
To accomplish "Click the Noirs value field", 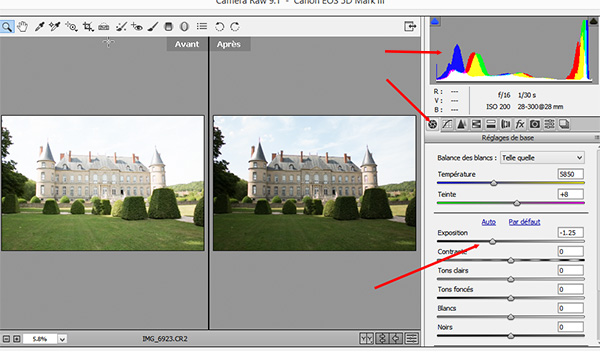I will tap(571, 327).
